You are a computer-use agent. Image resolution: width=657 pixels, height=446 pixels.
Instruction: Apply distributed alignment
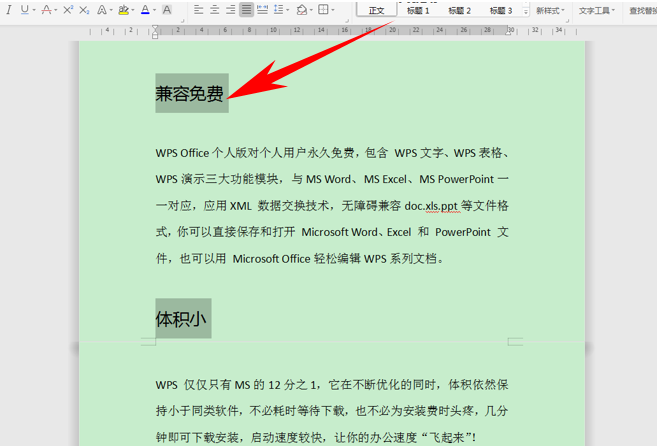click(262, 10)
